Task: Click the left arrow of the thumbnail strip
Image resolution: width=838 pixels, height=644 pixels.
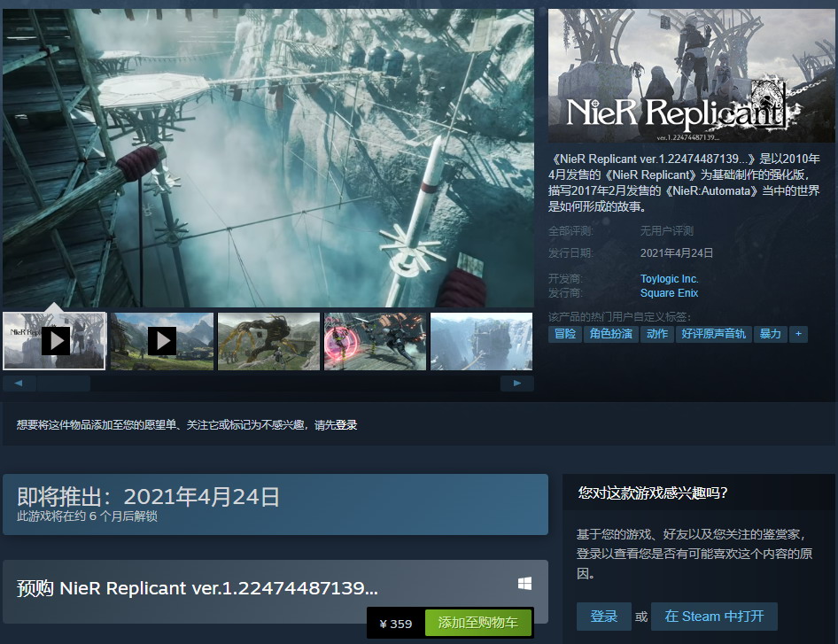Action: point(19,384)
